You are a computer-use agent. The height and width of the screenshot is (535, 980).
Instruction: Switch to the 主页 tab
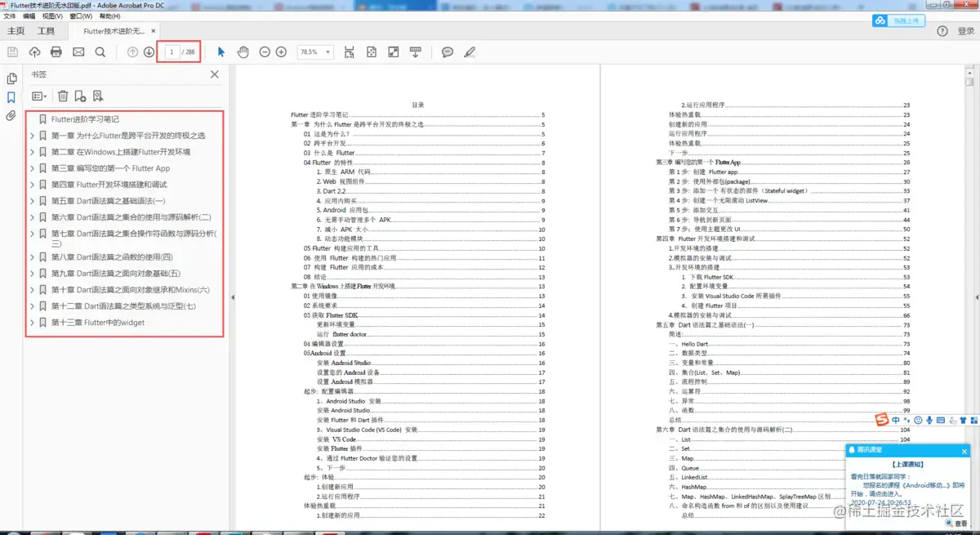(16, 31)
